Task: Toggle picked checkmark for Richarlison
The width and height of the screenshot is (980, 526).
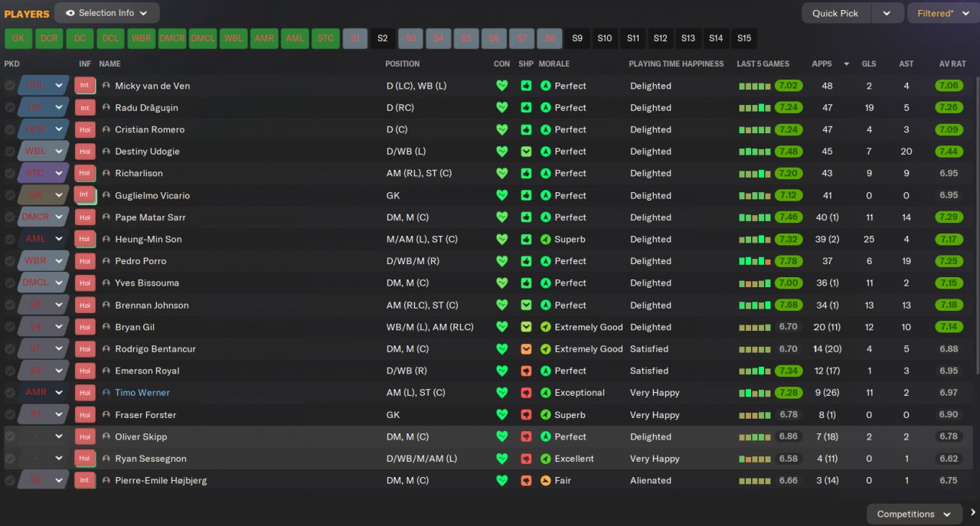Action: tap(10, 173)
